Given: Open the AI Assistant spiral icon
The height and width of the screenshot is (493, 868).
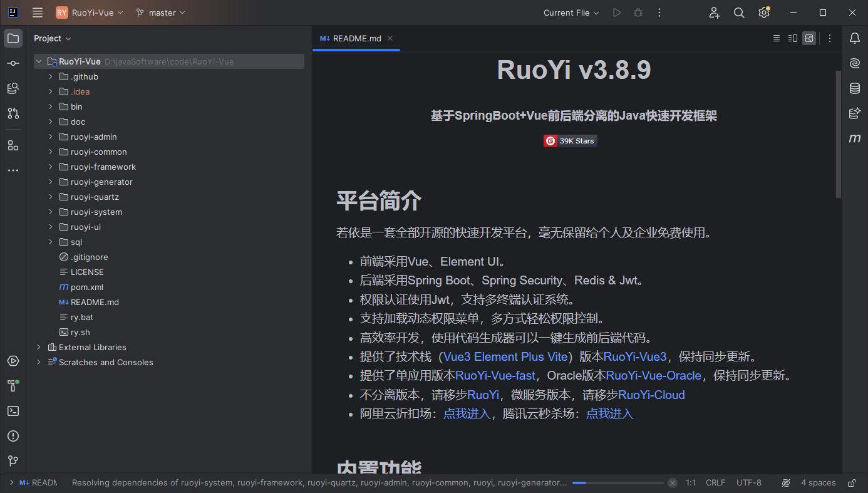Looking at the screenshot, I should coord(855,63).
